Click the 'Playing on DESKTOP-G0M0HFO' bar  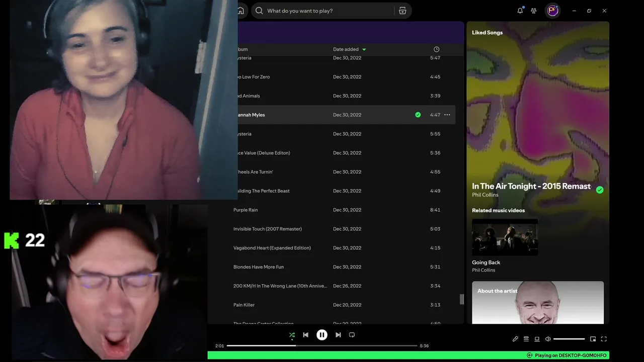click(x=409, y=355)
